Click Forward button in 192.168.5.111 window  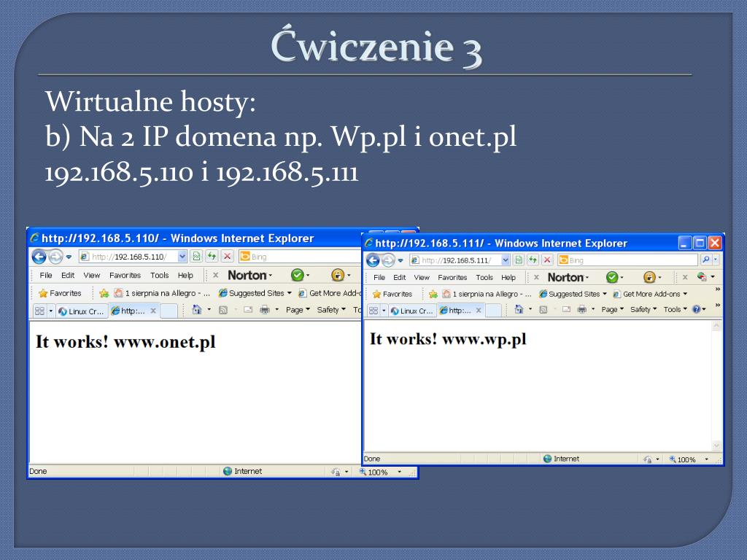[x=388, y=260]
